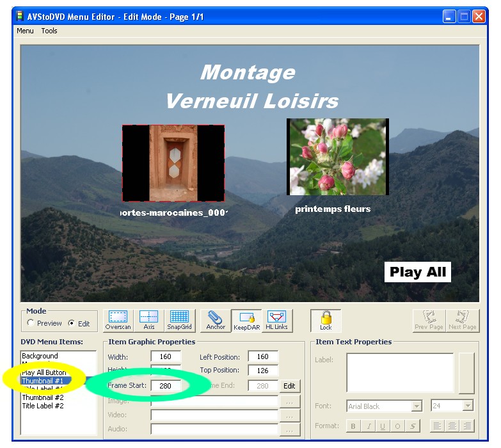Toggle the Overscan guide button
This screenshot has width=501, height=448.
click(x=118, y=320)
